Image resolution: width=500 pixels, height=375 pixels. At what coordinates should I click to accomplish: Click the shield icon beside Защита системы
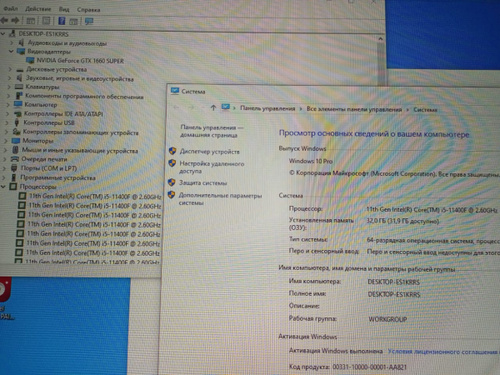coord(172,182)
